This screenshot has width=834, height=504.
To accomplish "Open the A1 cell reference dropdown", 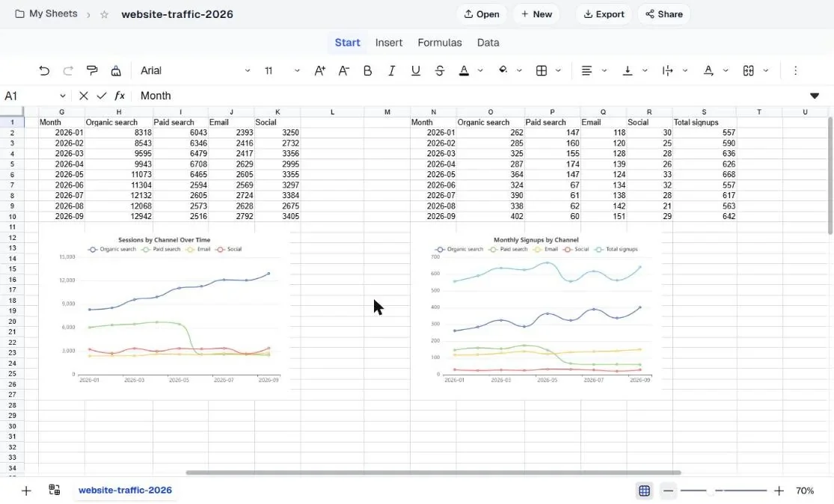I will click(63, 96).
